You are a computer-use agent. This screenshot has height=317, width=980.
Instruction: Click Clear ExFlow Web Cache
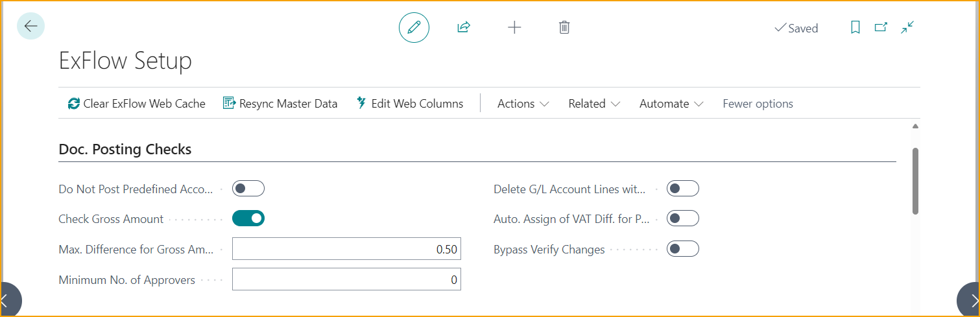(x=136, y=104)
